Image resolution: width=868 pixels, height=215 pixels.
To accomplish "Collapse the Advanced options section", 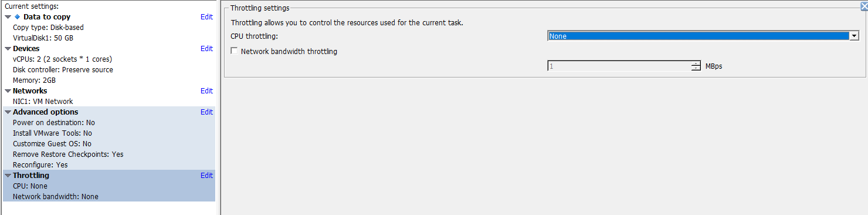I will tap(8, 112).
